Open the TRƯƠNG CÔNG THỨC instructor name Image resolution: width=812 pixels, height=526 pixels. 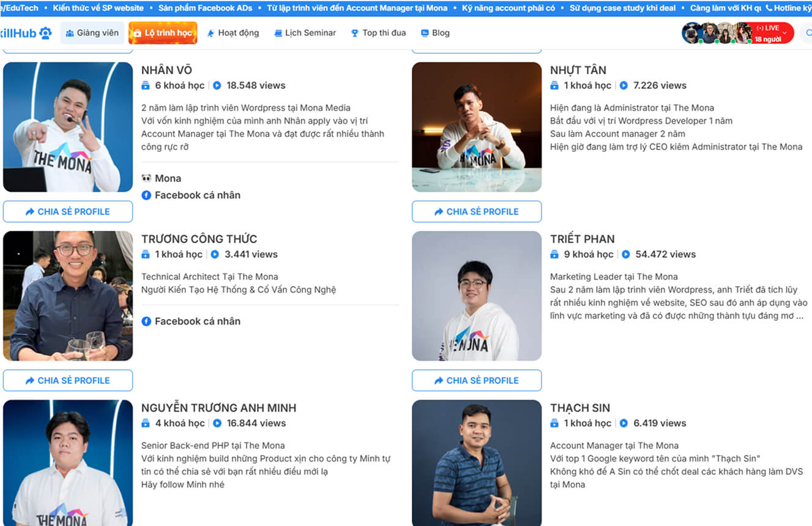point(199,239)
